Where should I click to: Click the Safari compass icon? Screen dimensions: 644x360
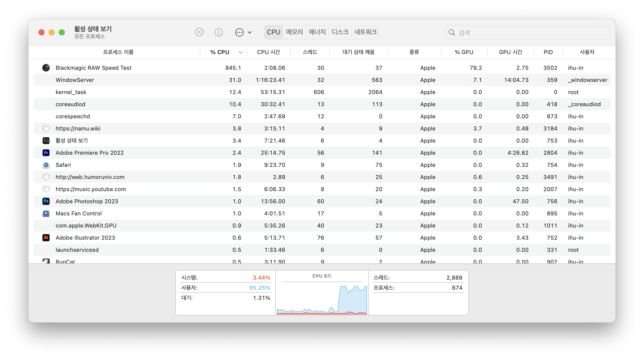46,165
